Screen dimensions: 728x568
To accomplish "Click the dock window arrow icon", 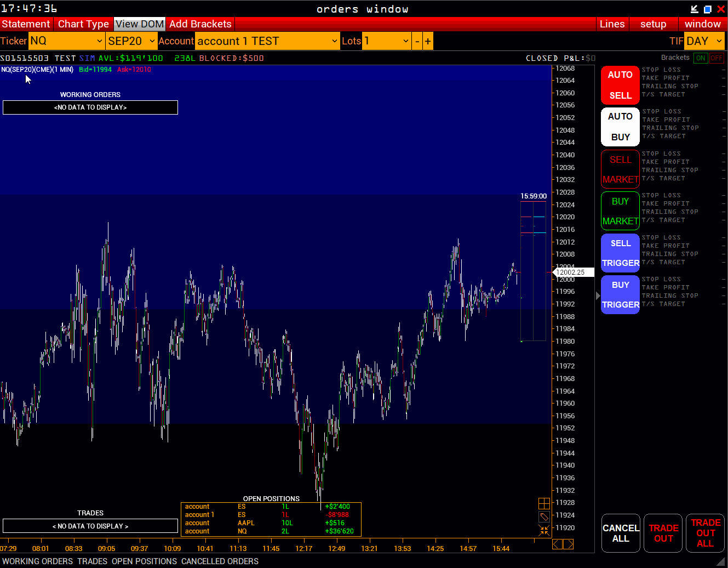I will [x=694, y=9].
